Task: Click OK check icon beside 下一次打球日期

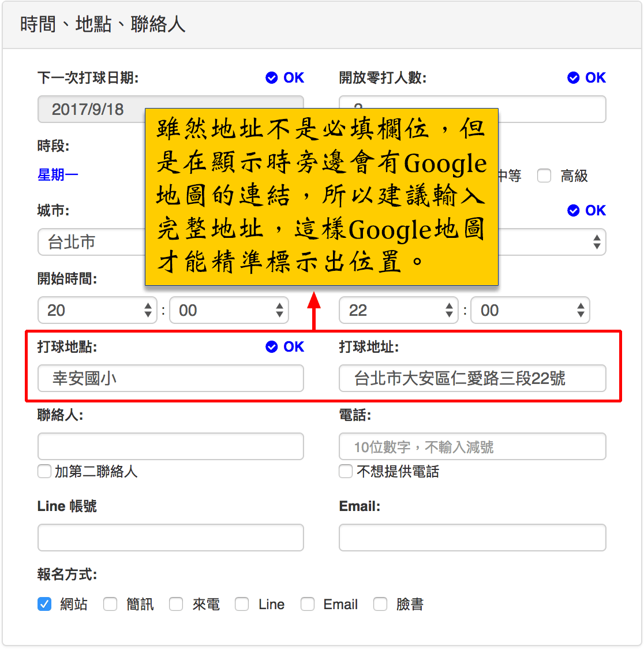Action: point(272,78)
